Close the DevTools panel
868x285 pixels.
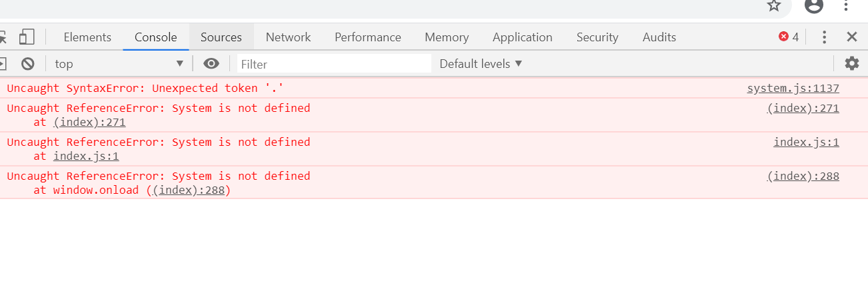[851, 37]
